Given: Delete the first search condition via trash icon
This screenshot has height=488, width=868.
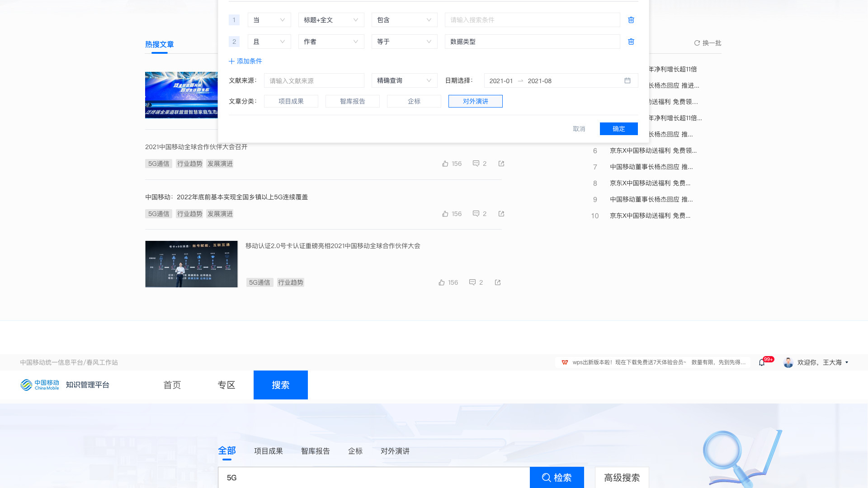Looking at the screenshot, I should (x=631, y=20).
